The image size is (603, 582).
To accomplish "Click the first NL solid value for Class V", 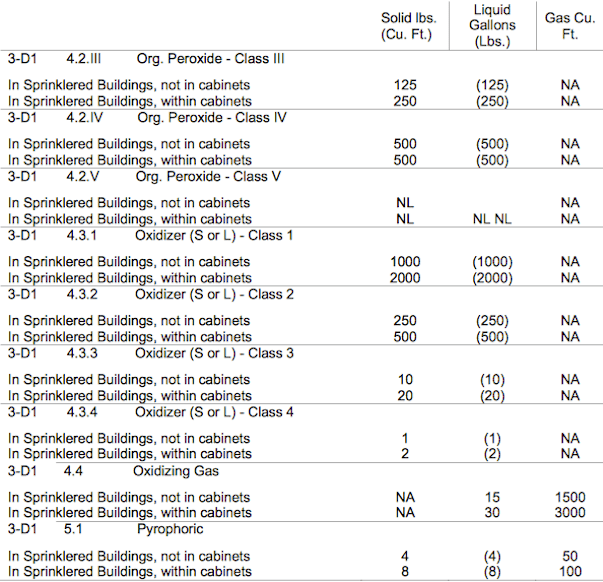I will coord(405,203).
